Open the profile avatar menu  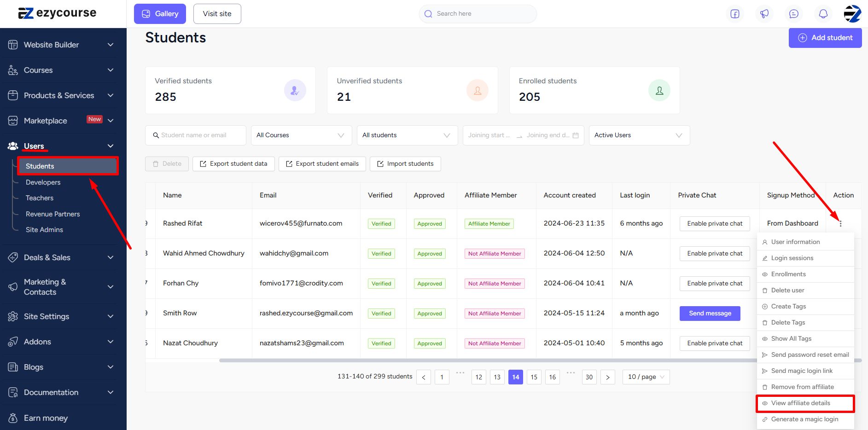pos(852,14)
